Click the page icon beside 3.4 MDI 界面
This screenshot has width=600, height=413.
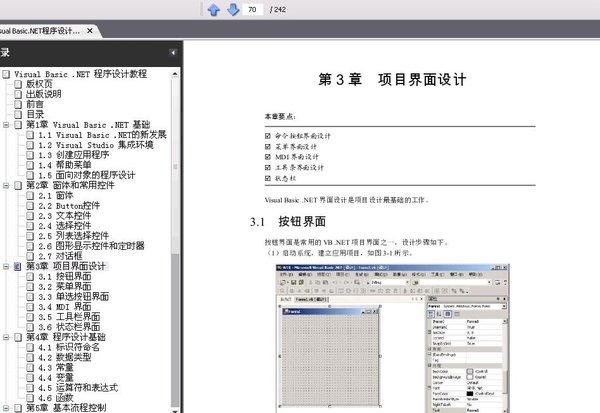click(x=30, y=307)
